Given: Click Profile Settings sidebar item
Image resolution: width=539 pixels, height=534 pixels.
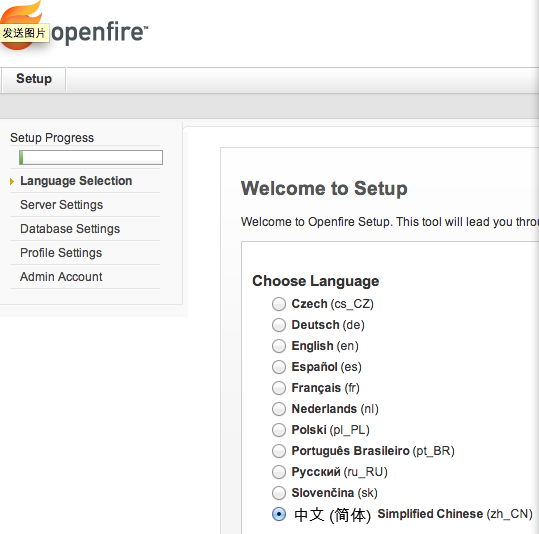Looking at the screenshot, I should point(61,253).
